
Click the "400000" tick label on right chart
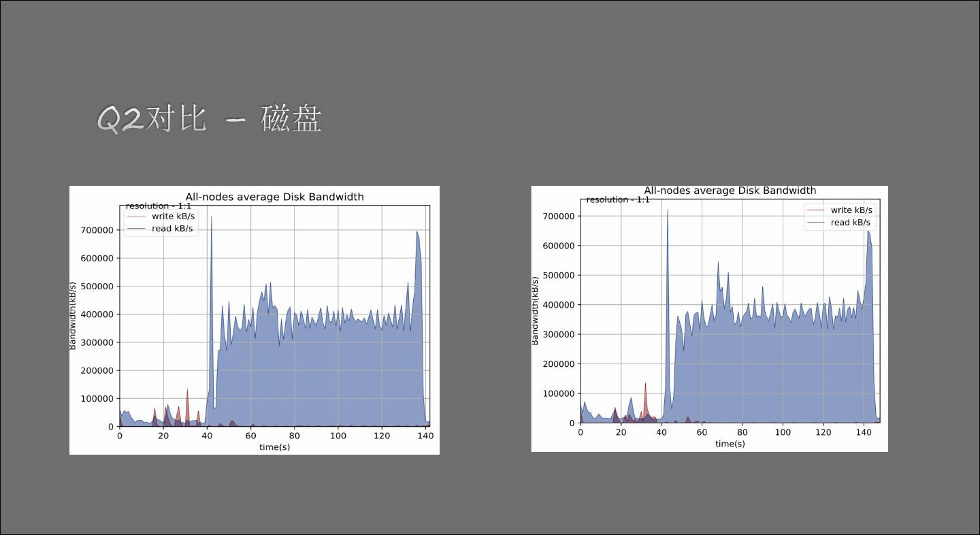click(x=558, y=305)
